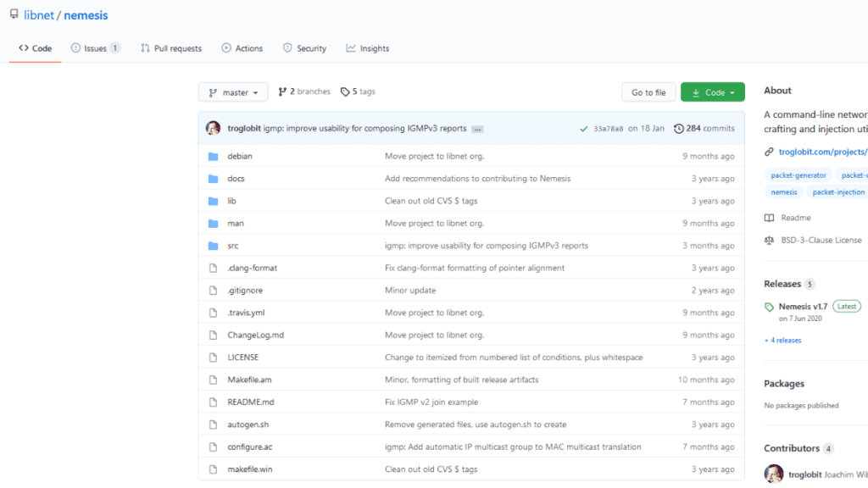Open the debian folder icon
The width and height of the screenshot is (868, 488).
[213, 157]
